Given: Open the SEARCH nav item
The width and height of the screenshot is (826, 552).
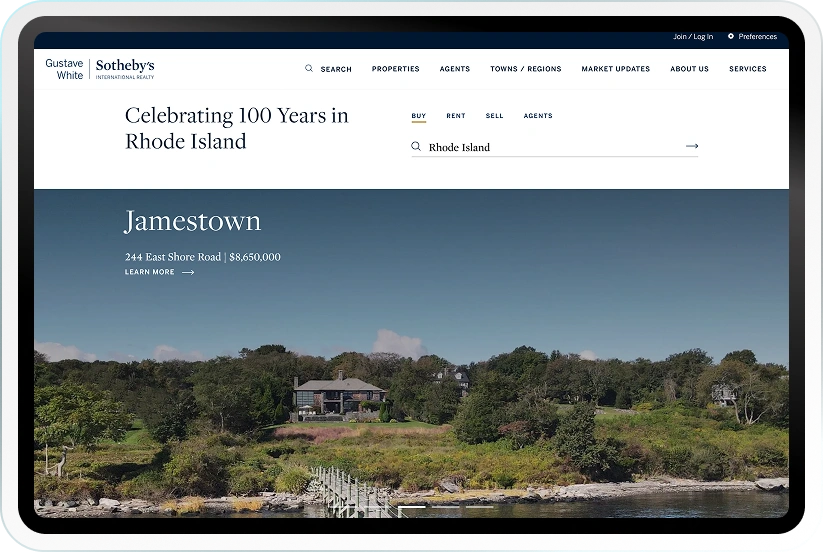Looking at the screenshot, I should (x=336, y=69).
